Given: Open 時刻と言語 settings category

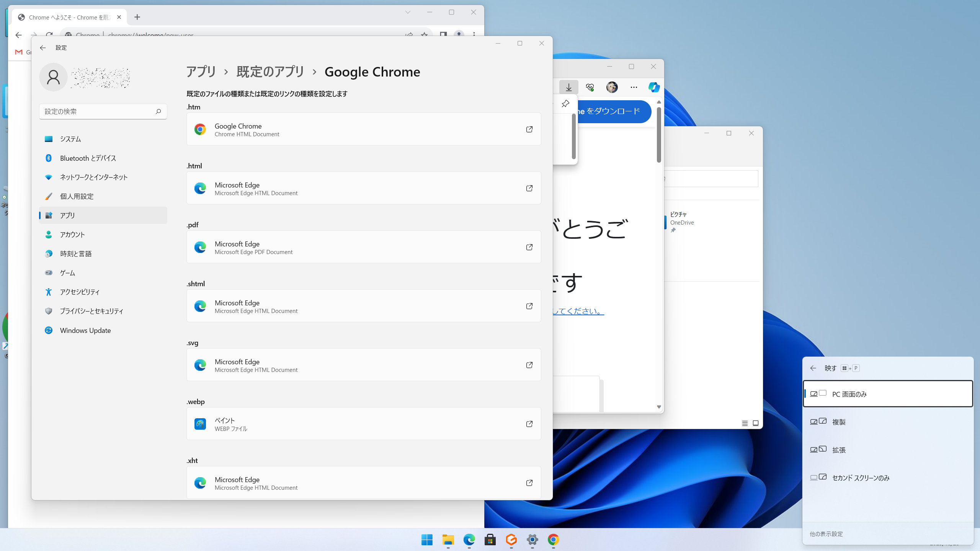Looking at the screenshot, I should (103, 254).
